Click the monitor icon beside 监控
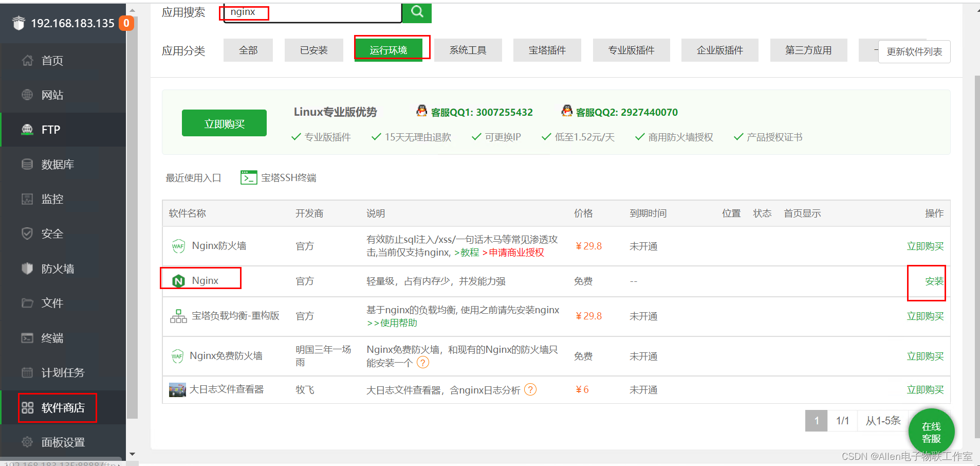The image size is (980, 466). 27,199
